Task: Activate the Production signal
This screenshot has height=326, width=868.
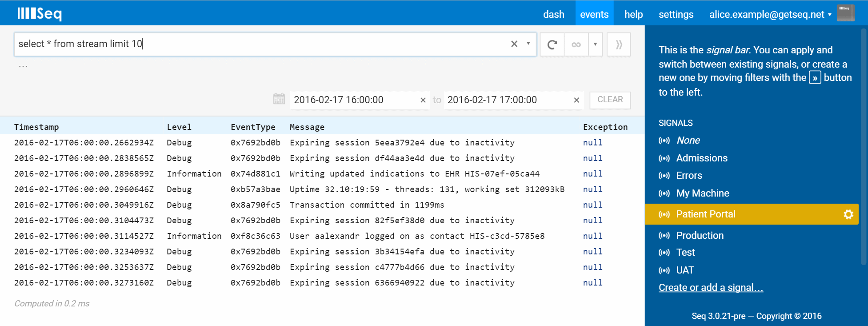Action: point(700,236)
